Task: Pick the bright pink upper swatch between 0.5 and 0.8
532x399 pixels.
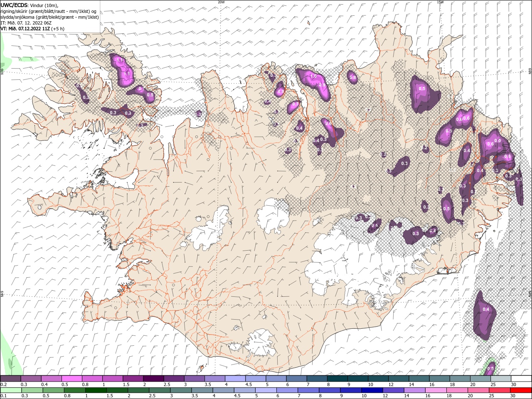Action: tap(71, 379)
